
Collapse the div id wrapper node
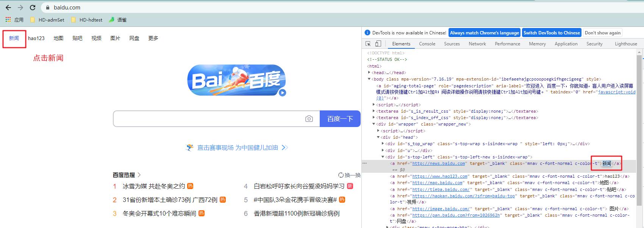tap(374, 124)
